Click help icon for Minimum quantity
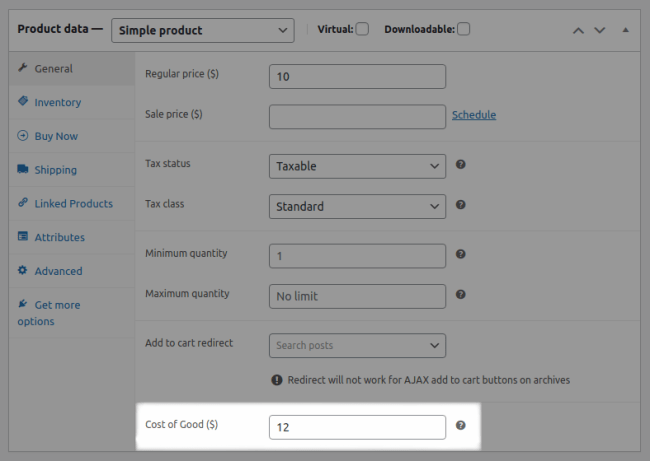650x461 pixels. pos(461,255)
